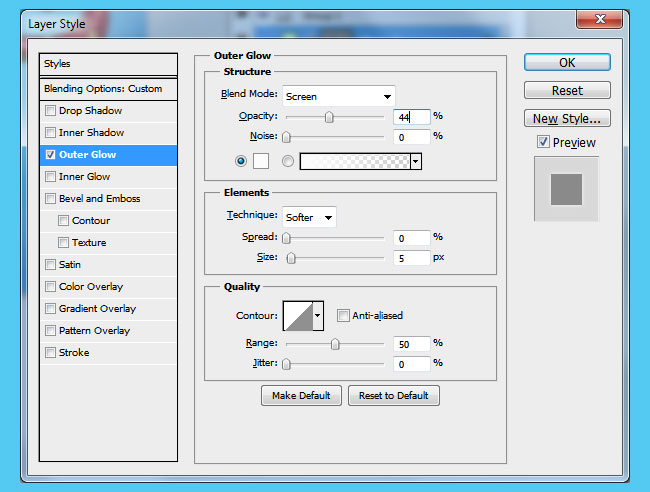Enable the Drop Shadow checkbox
This screenshot has height=492, width=650.
point(50,111)
